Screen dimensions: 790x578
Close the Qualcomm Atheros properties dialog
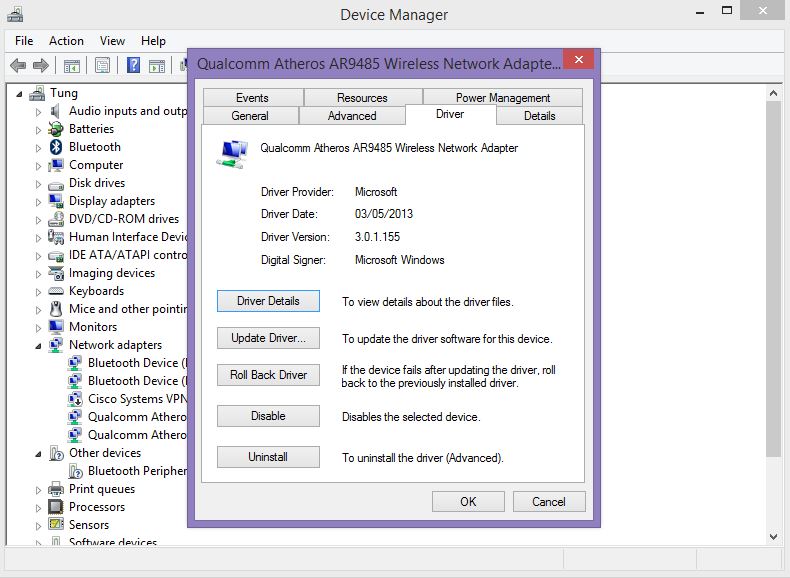[579, 59]
